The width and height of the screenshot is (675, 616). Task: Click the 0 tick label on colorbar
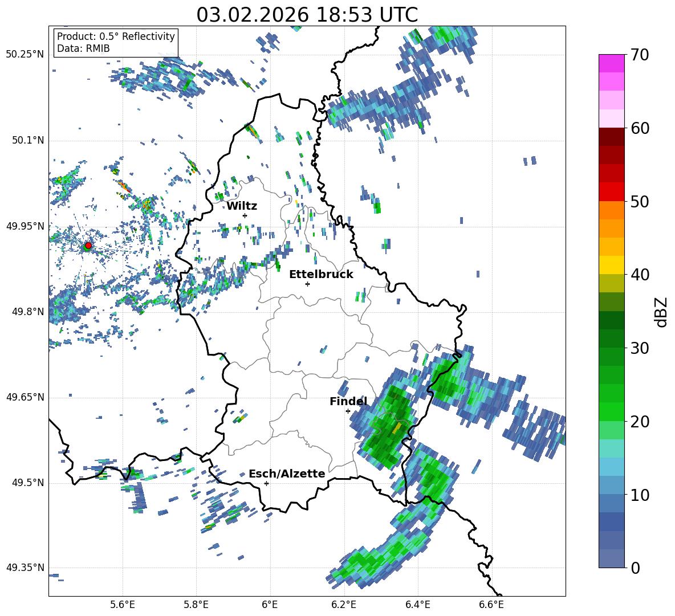pos(635,568)
